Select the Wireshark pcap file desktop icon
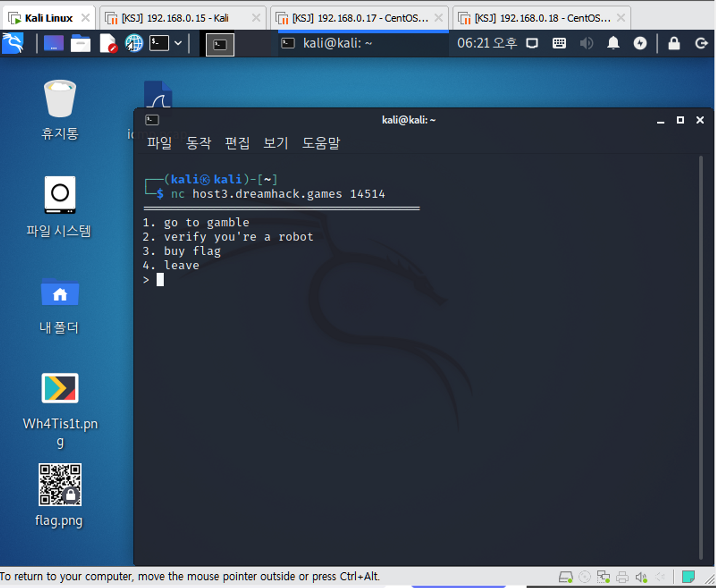The width and height of the screenshot is (716, 588). (x=158, y=94)
